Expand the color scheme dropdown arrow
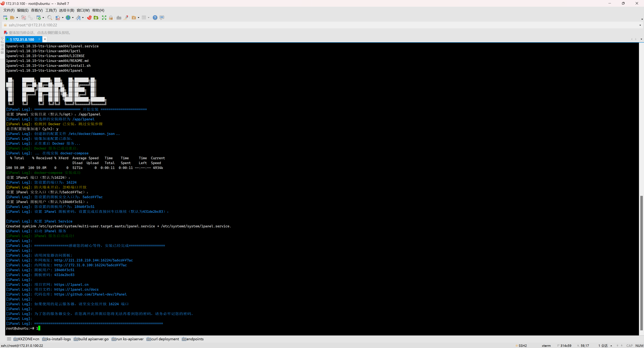 63,17
